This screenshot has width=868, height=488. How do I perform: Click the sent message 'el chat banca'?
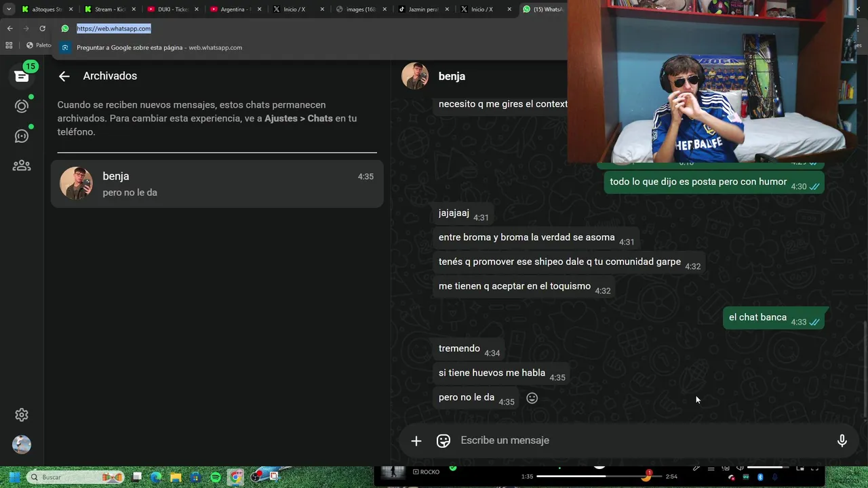(774, 318)
